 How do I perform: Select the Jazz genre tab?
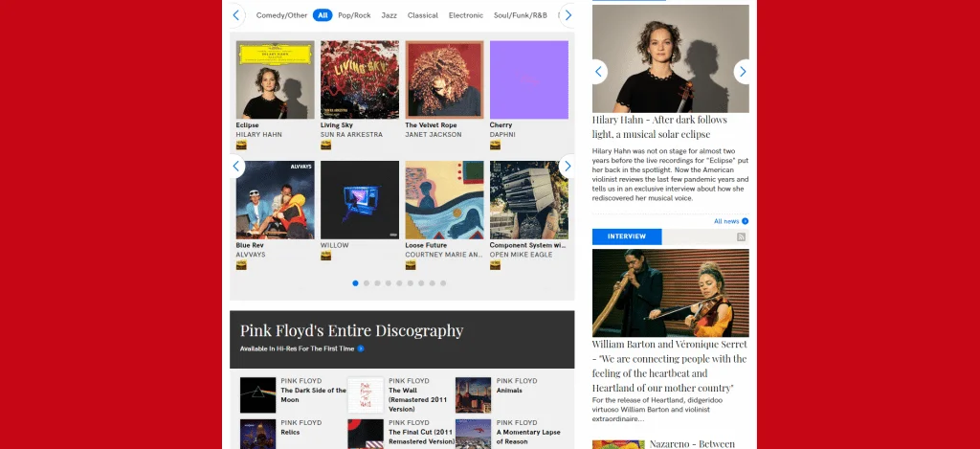pyautogui.click(x=389, y=15)
